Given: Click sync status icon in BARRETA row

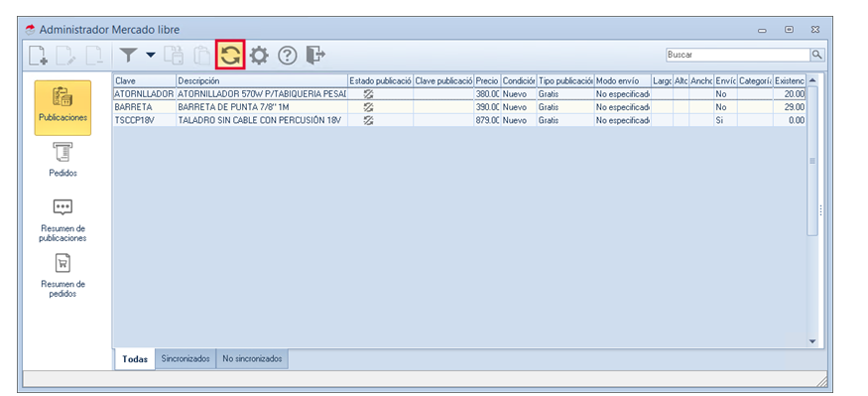Looking at the screenshot, I should coord(369,107).
